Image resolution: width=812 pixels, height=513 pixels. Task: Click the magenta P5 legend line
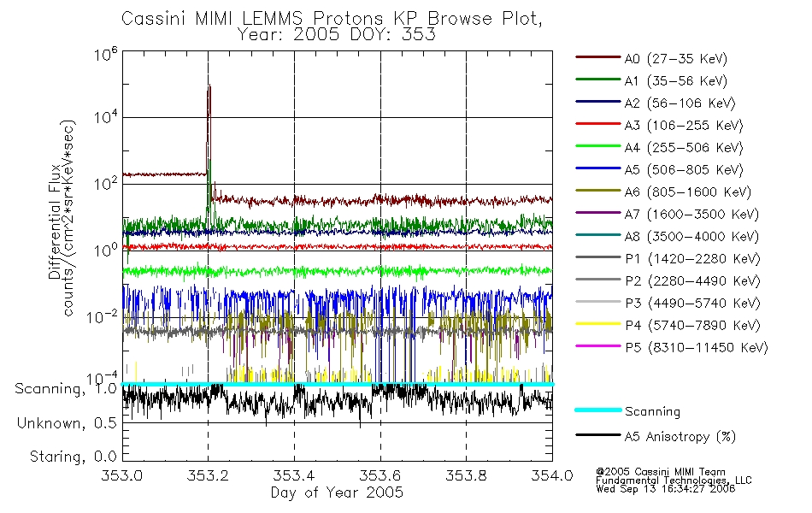597,345
